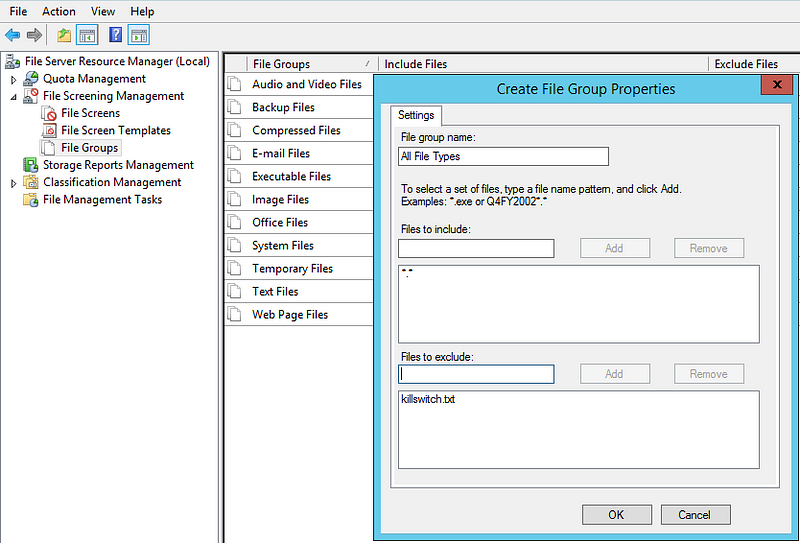Image resolution: width=800 pixels, height=543 pixels.
Task: Click the Temporary Files row icon
Action: [235, 268]
